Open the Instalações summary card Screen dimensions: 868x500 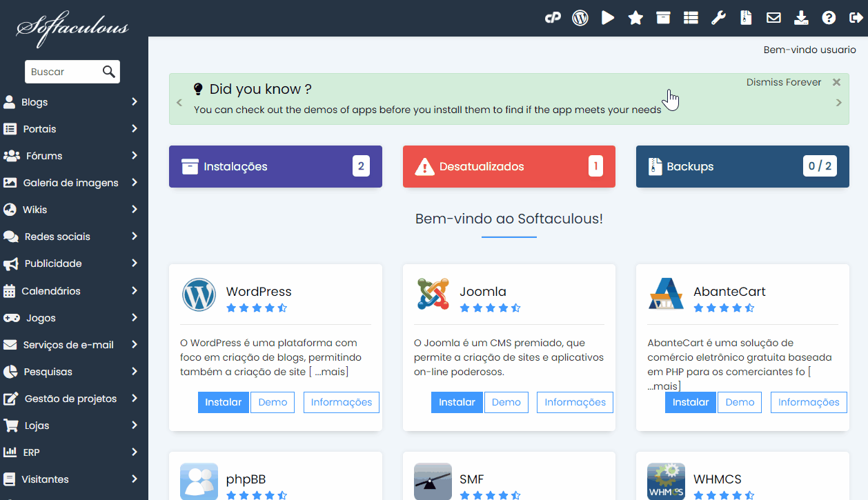pos(275,166)
